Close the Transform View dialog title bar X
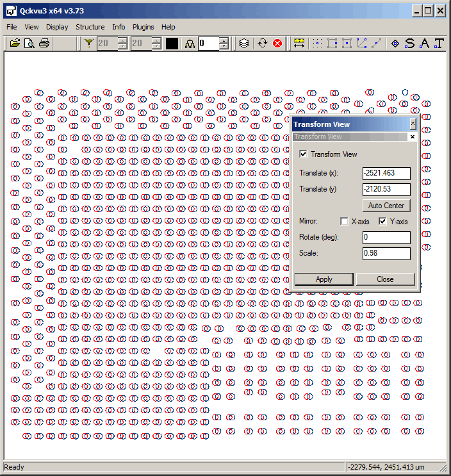The height and width of the screenshot is (476, 451). tap(413, 124)
